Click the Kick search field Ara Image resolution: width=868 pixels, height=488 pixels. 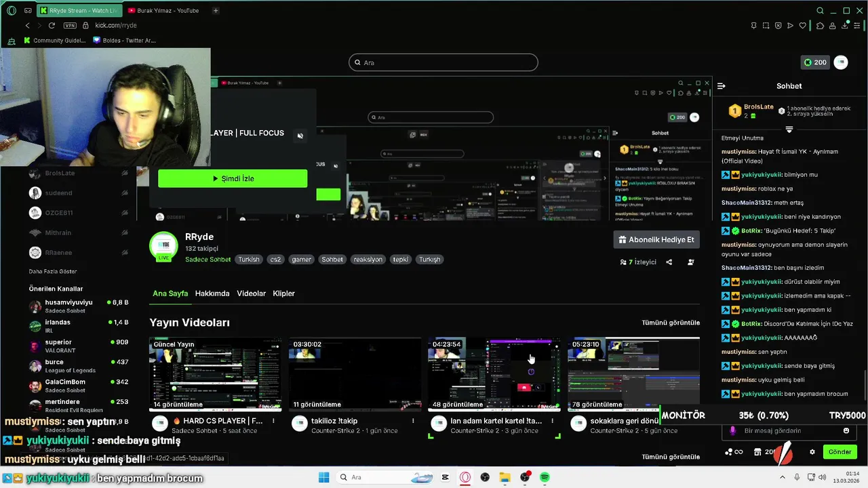click(x=443, y=62)
